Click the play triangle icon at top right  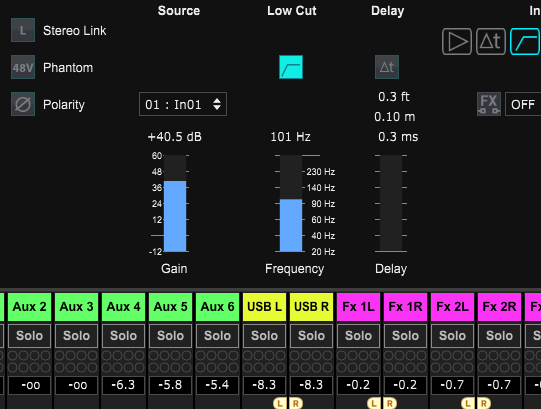pyautogui.click(x=457, y=41)
